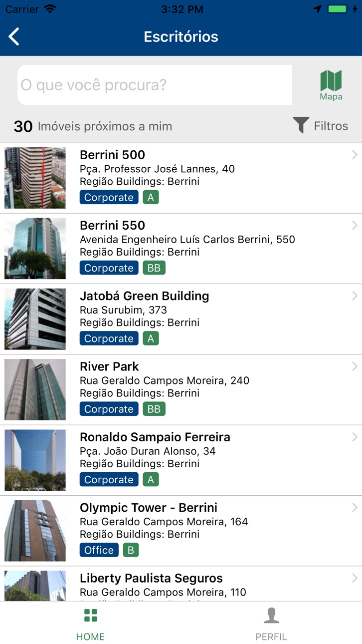Tap the Corporate tag on Berrini 550

click(x=109, y=268)
